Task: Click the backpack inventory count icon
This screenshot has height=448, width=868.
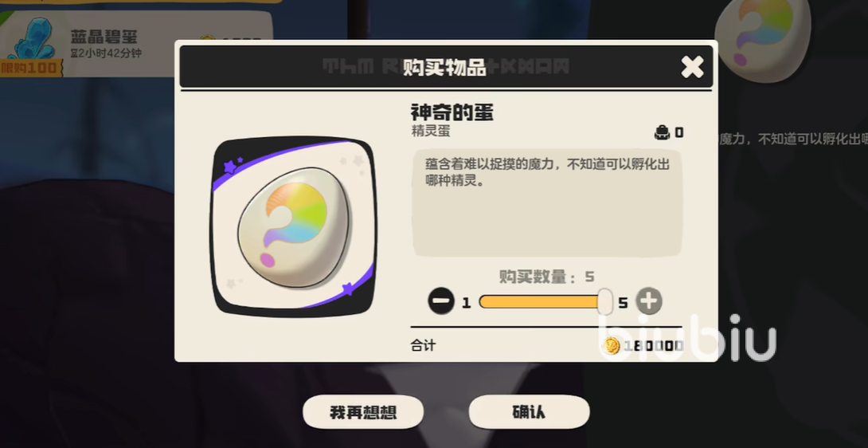Action: [662, 132]
